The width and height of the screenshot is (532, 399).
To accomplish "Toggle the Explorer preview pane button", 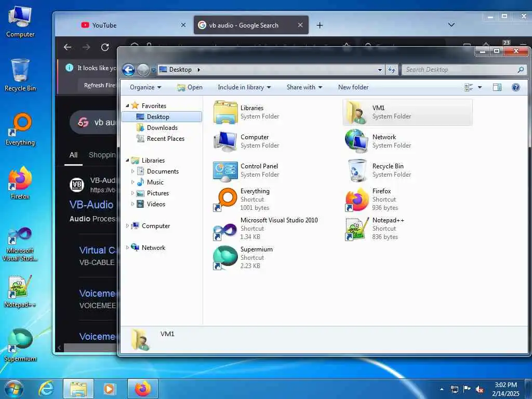I will [x=497, y=87].
